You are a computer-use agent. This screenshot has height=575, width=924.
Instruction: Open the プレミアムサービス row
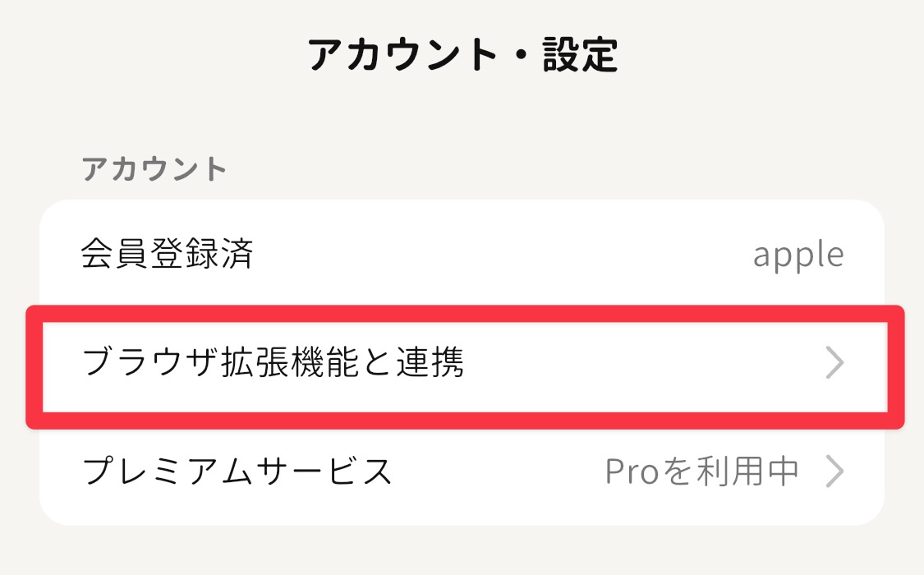(x=460, y=471)
